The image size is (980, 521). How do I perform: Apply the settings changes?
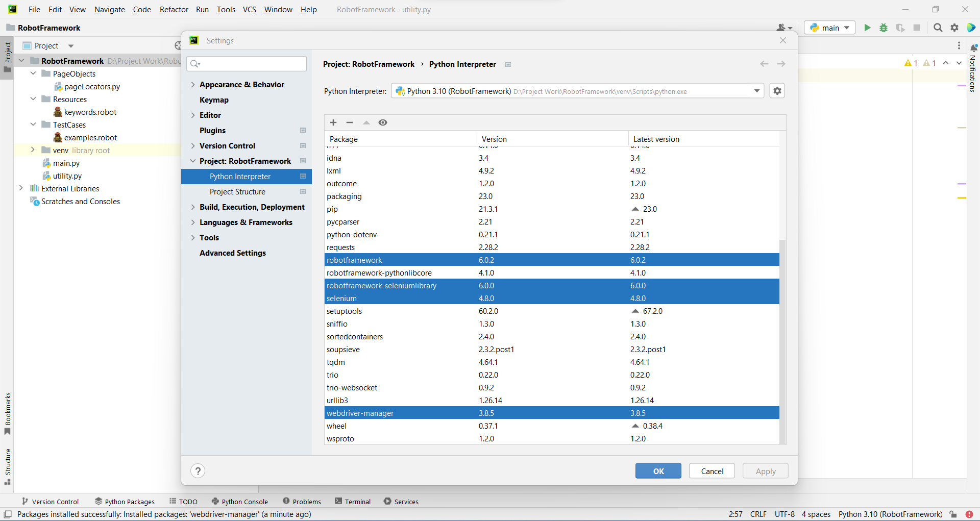coord(765,470)
